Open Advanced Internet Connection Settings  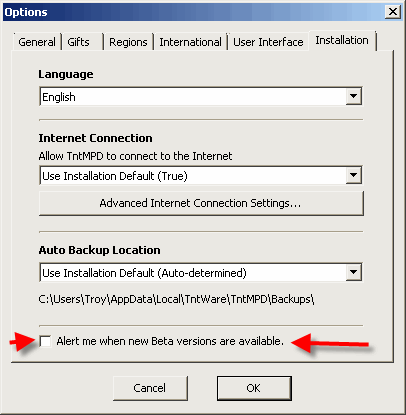tap(201, 203)
